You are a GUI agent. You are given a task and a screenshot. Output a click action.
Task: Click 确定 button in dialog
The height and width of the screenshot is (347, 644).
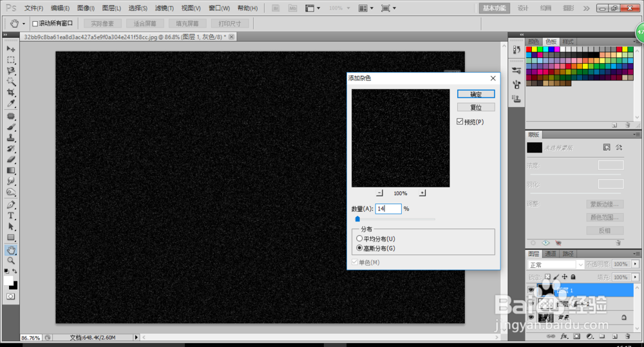coord(476,94)
